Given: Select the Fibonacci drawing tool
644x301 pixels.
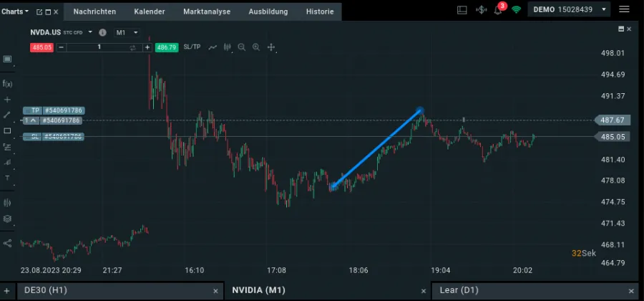Looking at the screenshot, I should 7,147.
